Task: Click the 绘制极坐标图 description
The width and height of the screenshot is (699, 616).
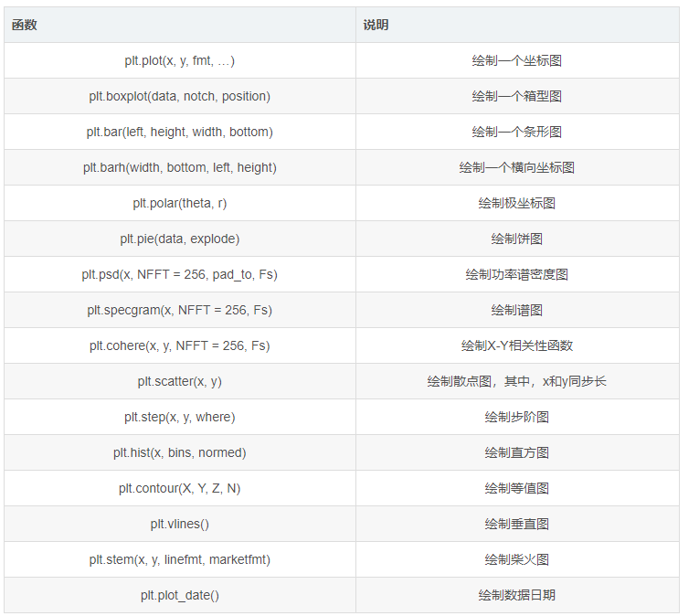Action: pos(516,204)
